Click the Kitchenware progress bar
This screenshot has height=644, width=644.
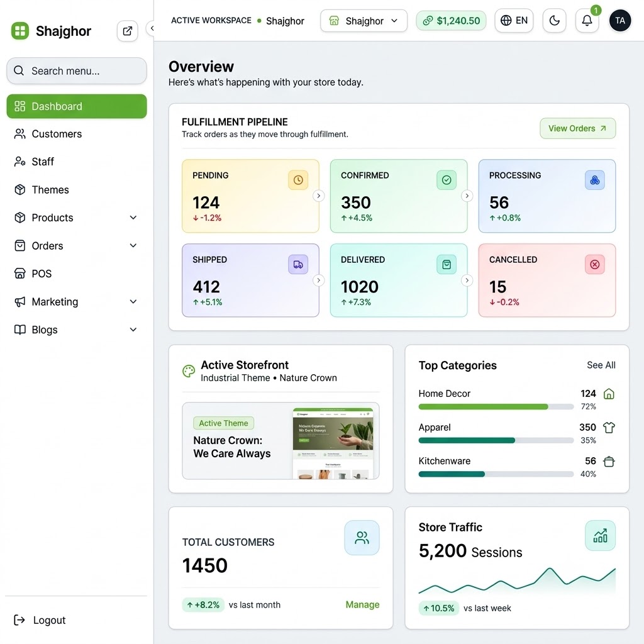(x=496, y=474)
